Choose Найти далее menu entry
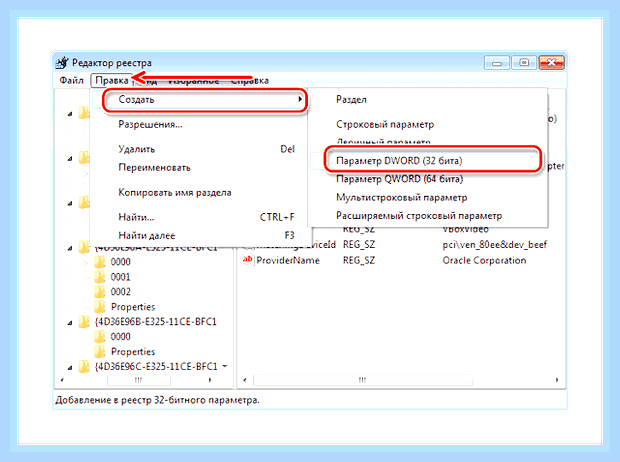Screen dimensions: 620x462 147,235
